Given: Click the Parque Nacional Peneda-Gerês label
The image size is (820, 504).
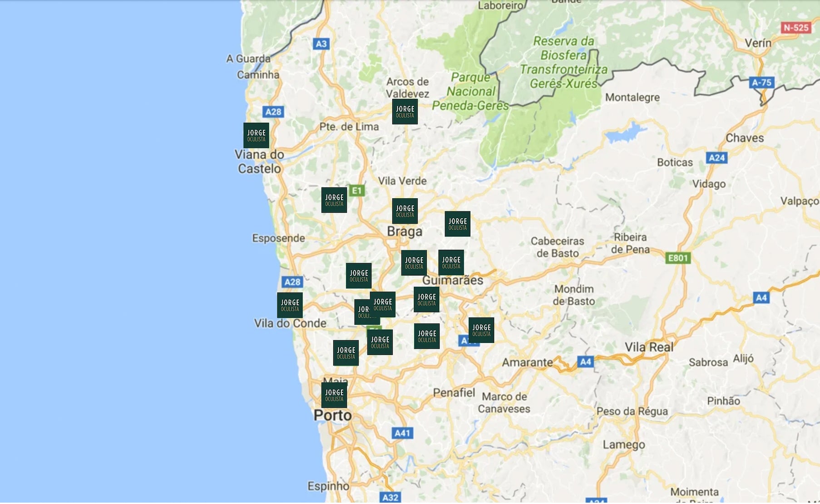Looking at the screenshot, I should (x=470, y=92).
